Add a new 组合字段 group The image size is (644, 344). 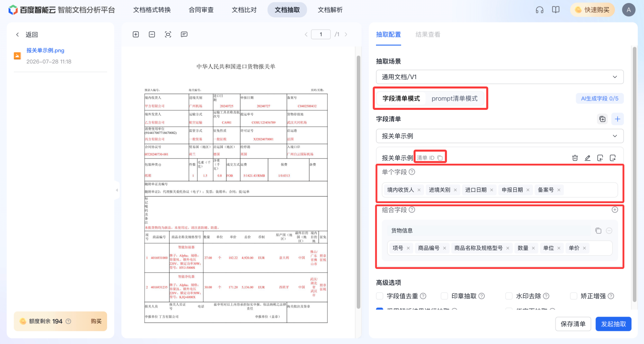tap(615, 210)
